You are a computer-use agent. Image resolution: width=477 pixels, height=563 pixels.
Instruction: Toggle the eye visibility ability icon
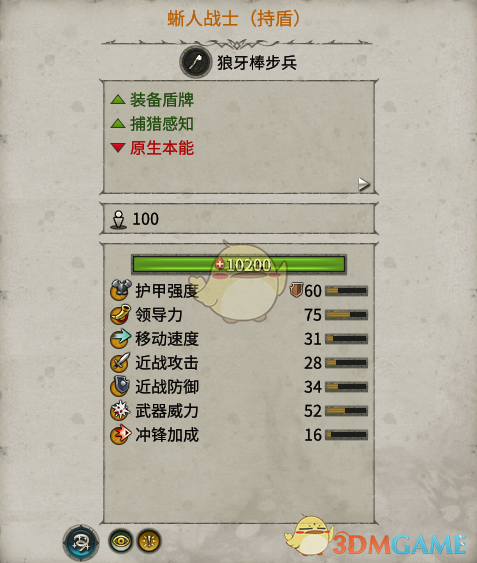(121, 540)
